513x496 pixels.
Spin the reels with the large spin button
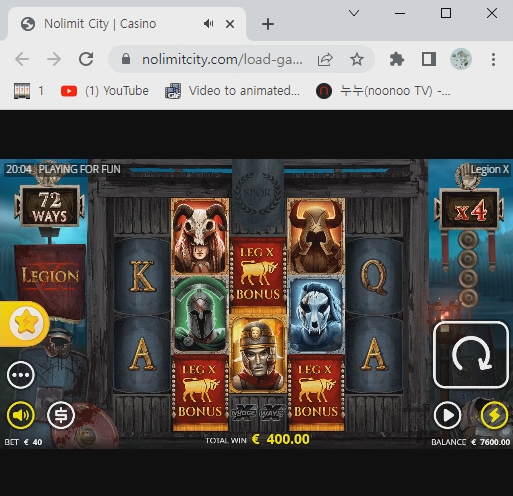click(x=471, y=355)
